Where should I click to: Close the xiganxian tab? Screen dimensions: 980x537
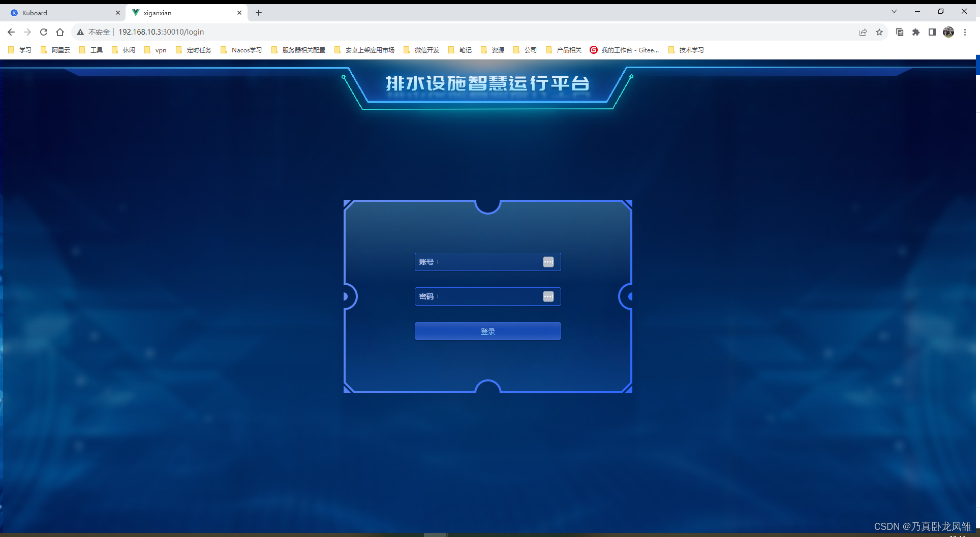tap(239, 13)
